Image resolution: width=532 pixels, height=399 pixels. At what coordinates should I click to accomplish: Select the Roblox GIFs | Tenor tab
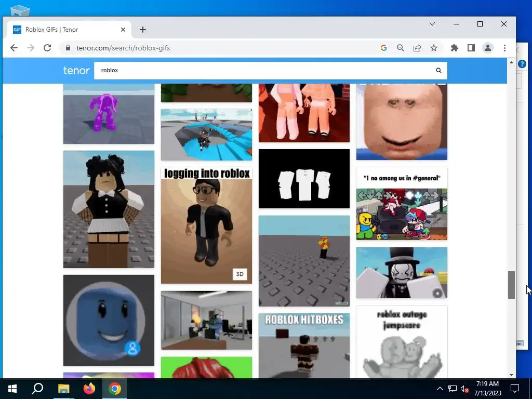click(x=69, y=30)
